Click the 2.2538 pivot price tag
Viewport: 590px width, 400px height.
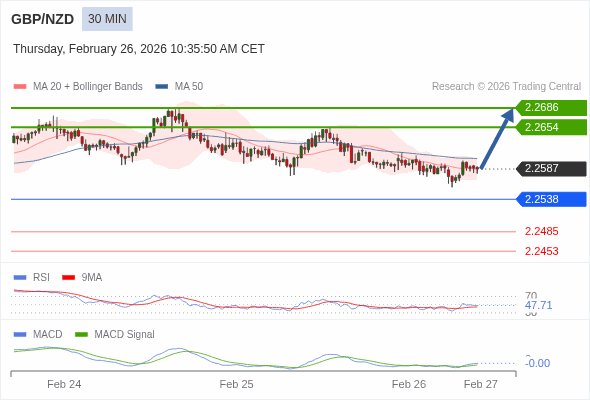pyautogui.click(x=551, y=199)
